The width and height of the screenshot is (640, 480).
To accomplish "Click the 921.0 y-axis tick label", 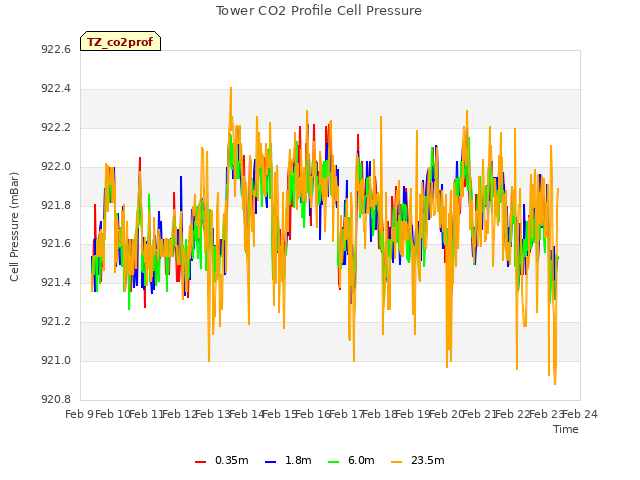I will point(56,360).
